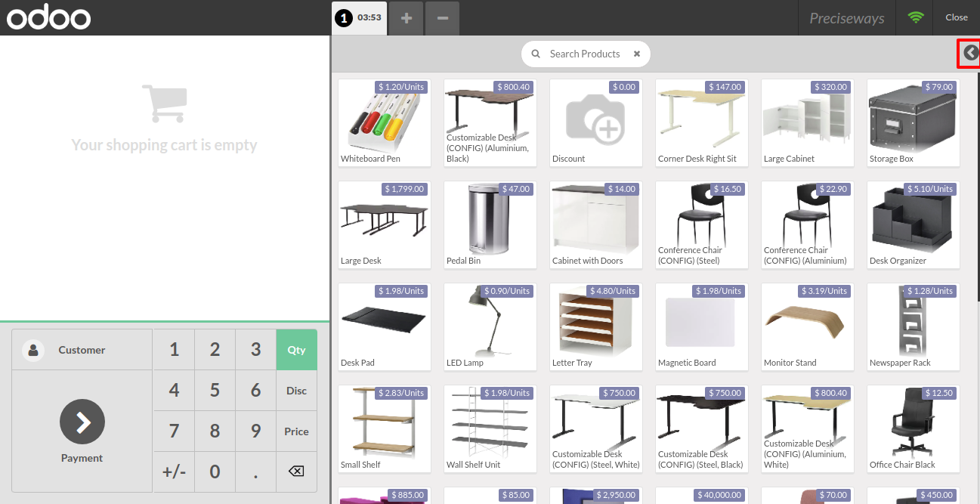
Task: Open the Preciseways user menu
Action: pyautogui.click(x=847, y=18)
